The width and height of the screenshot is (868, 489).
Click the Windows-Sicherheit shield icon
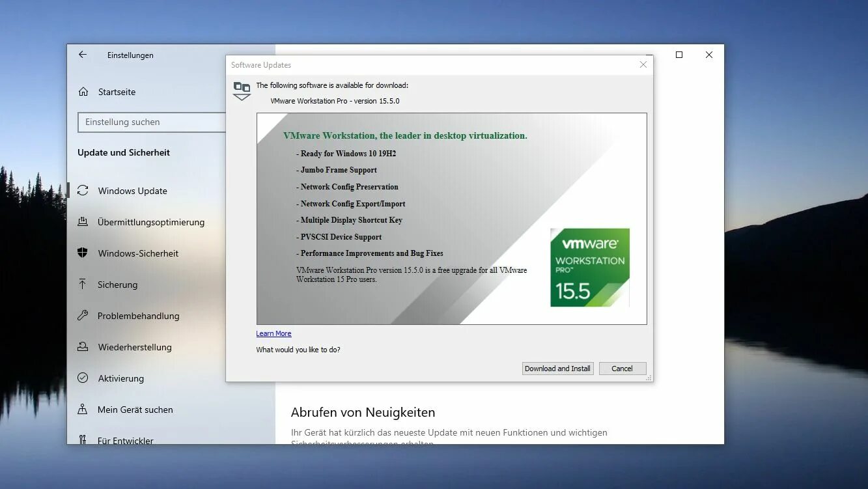pyautogui.click(x=83, y=253)
